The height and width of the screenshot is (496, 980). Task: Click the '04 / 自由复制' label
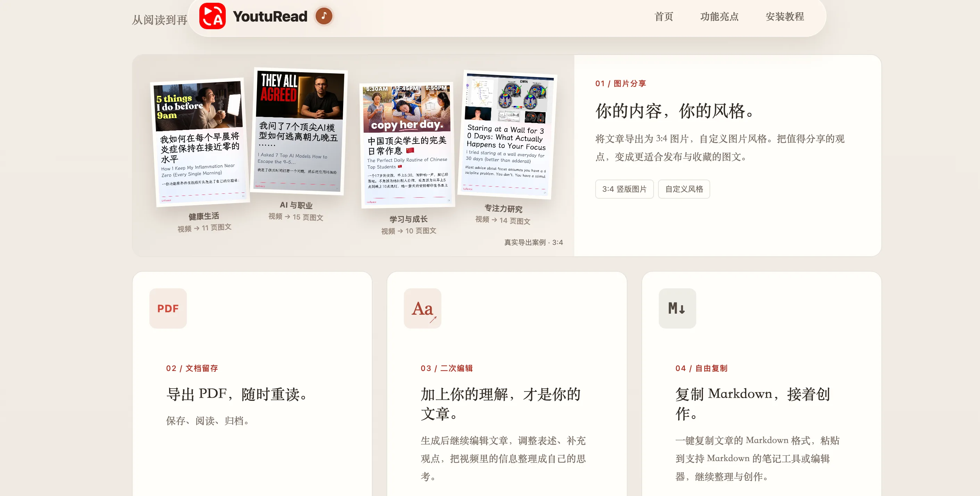pos(701,368)
